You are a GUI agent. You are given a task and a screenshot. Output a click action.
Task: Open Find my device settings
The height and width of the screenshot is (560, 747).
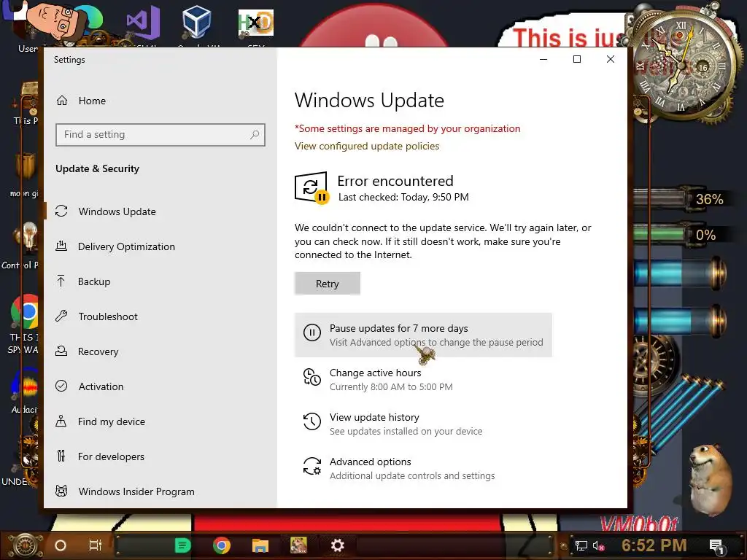pos(112,421)
